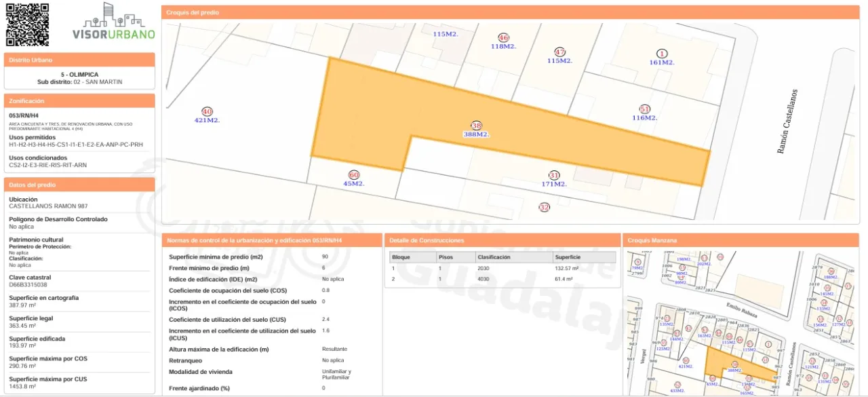Click the Zonificación panel header
The image size is (868, 397).
(x=79, y=100)
